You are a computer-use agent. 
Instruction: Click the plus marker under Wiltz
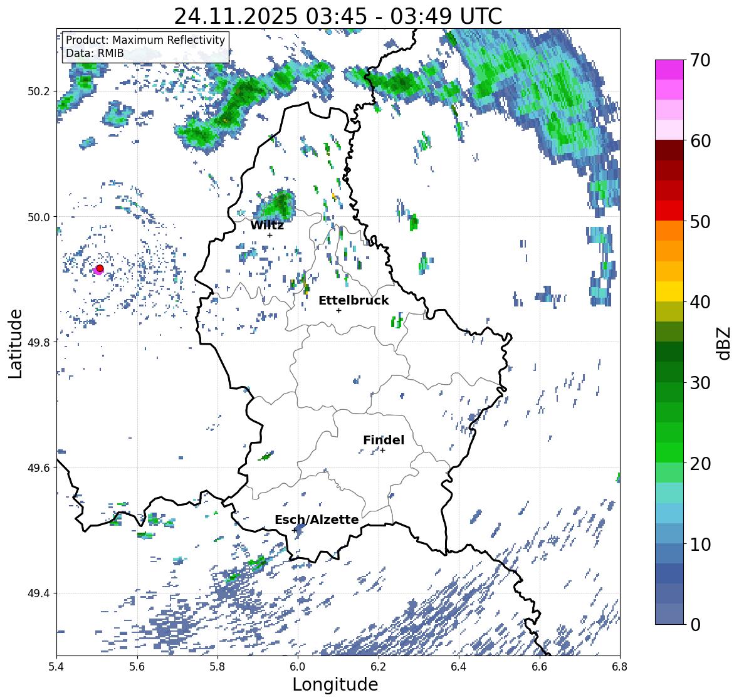(270, 235)
